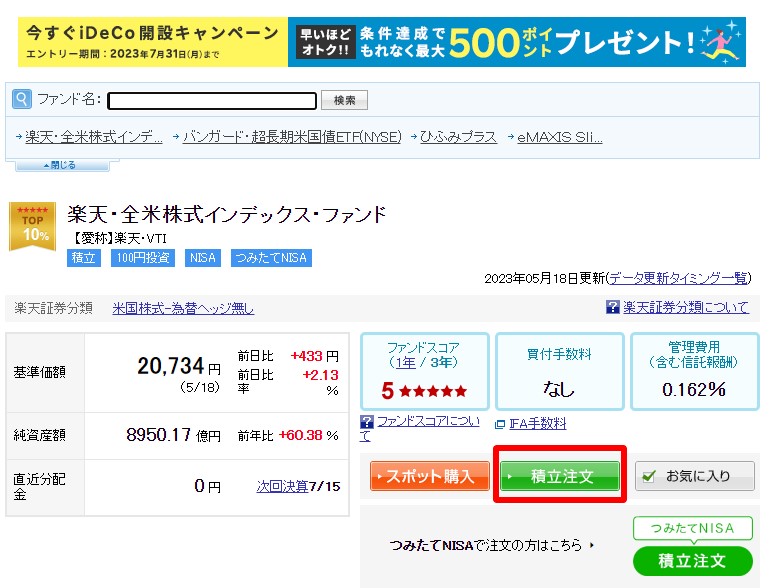The image size is (769, 588).
Task: Collapse the search panel with 閉じる
Action: 62,165
